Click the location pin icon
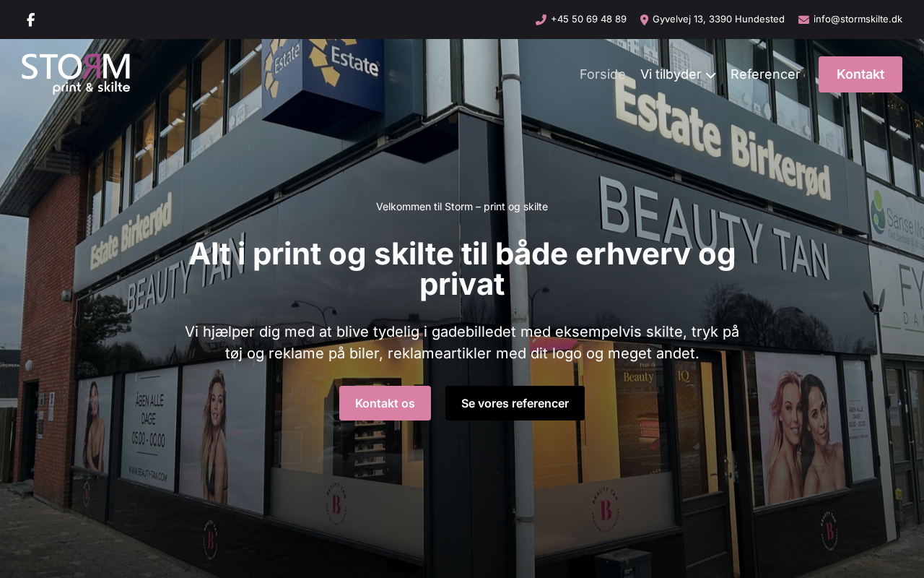This screenshot has width=924, height=578. coord(644,20)
